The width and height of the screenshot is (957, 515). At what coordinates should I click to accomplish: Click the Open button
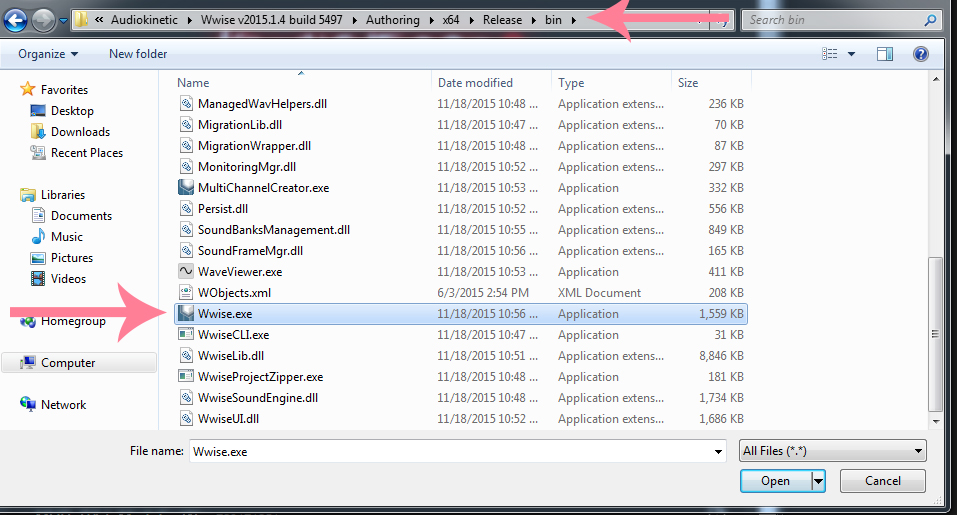click(775, 481)
